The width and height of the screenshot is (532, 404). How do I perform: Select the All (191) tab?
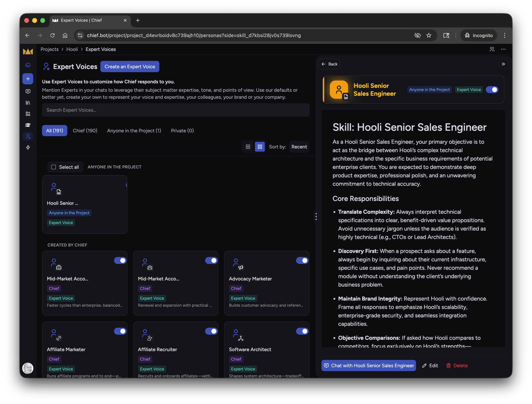(x=55, y=131)
